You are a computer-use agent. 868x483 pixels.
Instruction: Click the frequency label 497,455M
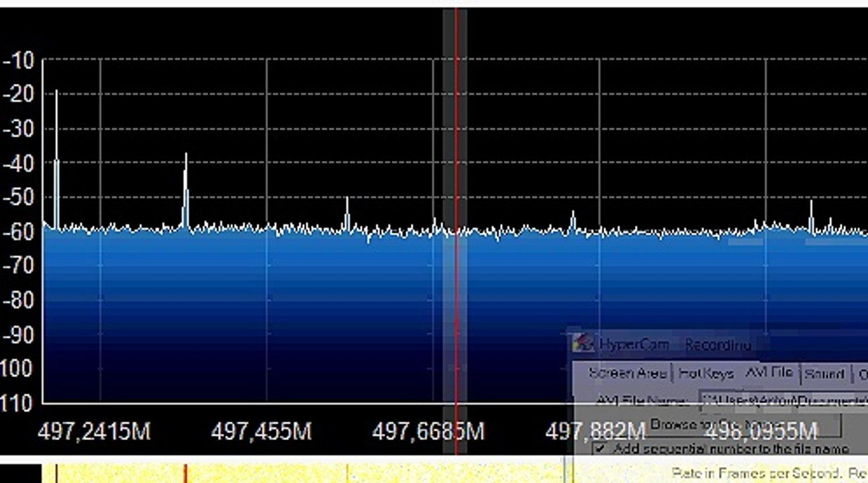point(262,431)
